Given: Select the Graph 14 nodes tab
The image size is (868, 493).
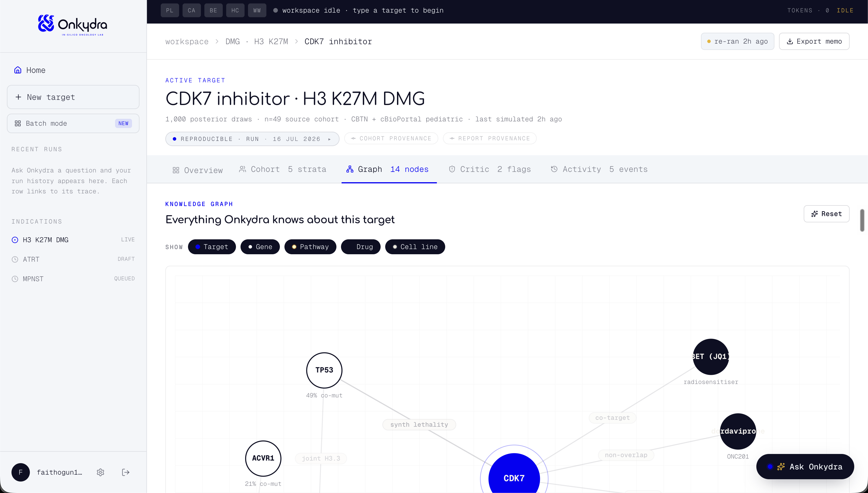Looking at the screenshot, I should coord(389,169).
